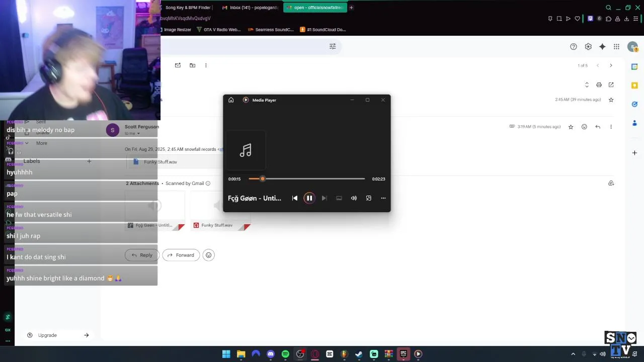Switch to Inbox (141) browser tab
The height and width of the screenshot is (362, 644).
pyautogui.click(x=250, y=8)
